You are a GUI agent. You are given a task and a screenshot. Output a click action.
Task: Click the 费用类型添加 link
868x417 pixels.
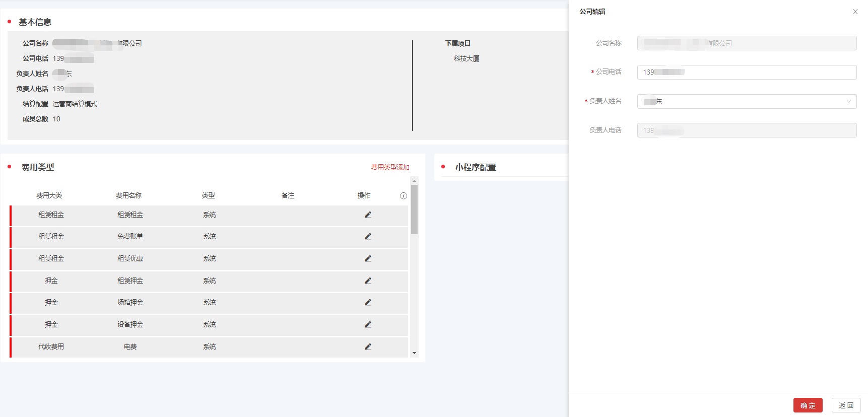click(390, 167)
